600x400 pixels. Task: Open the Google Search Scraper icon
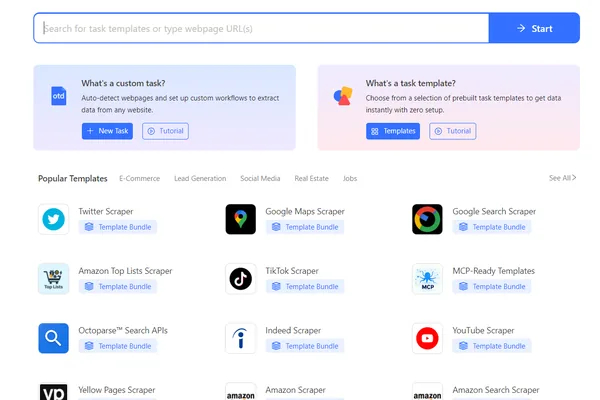427,219
